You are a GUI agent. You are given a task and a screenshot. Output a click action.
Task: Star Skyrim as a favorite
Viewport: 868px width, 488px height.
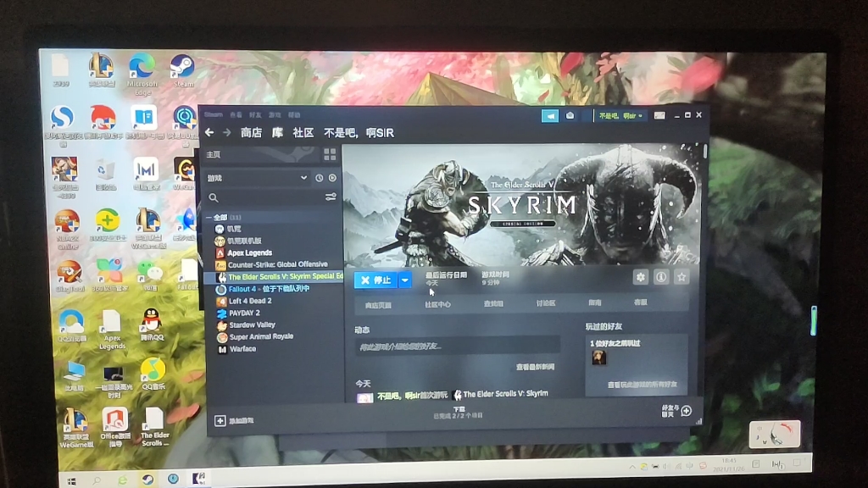681,277
